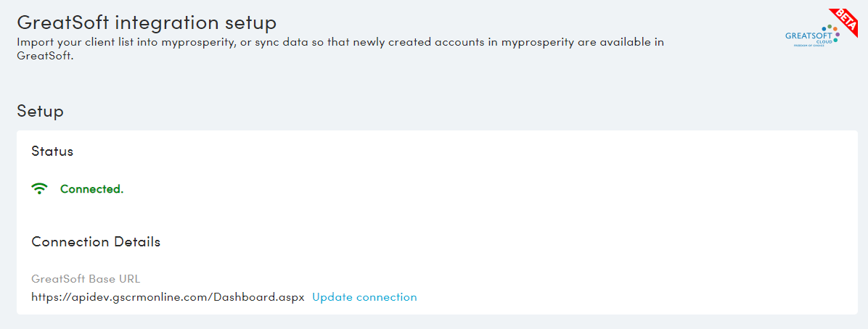This screenshot has width=868, height=329.
Task: Click the Status section heading
Action: (52, 151)
